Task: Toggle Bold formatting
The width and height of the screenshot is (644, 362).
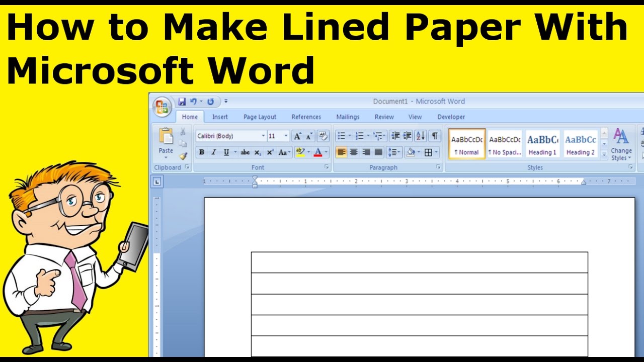Action: pyautogui.click(x=202, y=152)
